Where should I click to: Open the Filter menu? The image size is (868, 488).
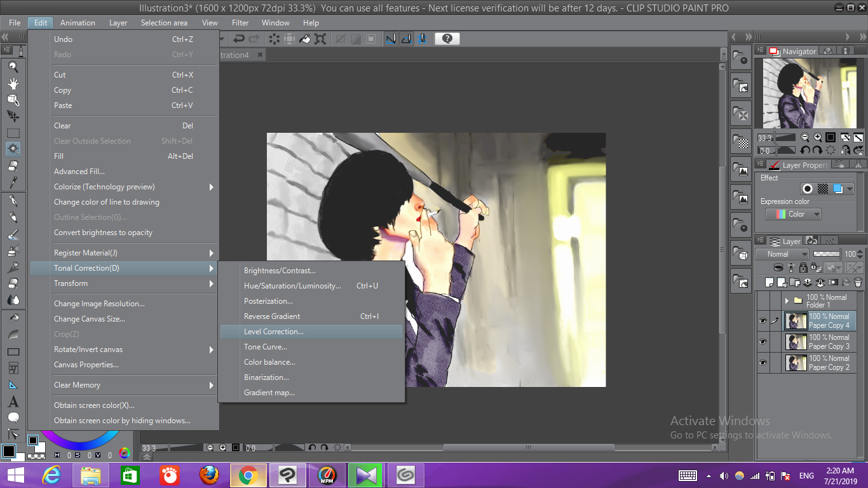point(240,23)
